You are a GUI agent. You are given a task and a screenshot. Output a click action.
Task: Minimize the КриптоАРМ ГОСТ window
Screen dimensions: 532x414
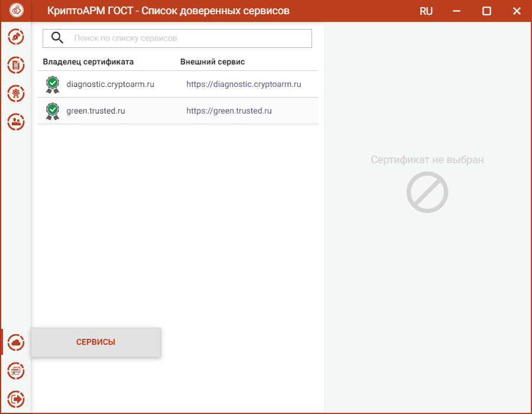(456, 11)
